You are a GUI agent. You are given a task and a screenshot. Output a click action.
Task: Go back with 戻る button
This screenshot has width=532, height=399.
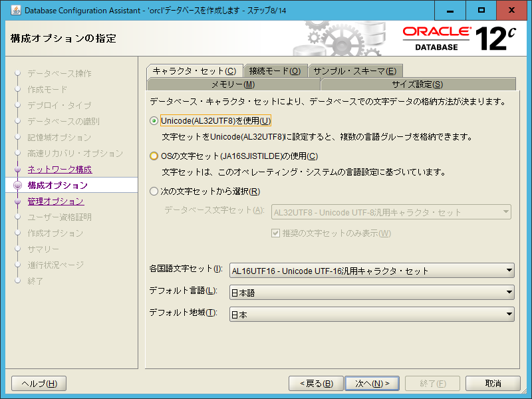coord(317,384)
